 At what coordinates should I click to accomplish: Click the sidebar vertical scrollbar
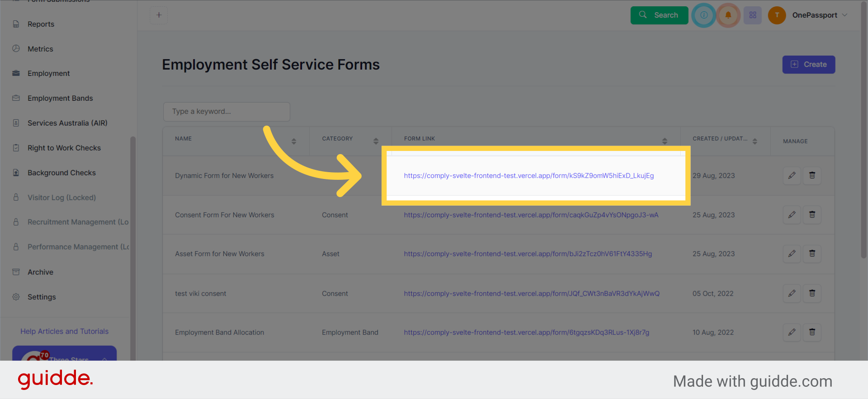pos(133,249)
